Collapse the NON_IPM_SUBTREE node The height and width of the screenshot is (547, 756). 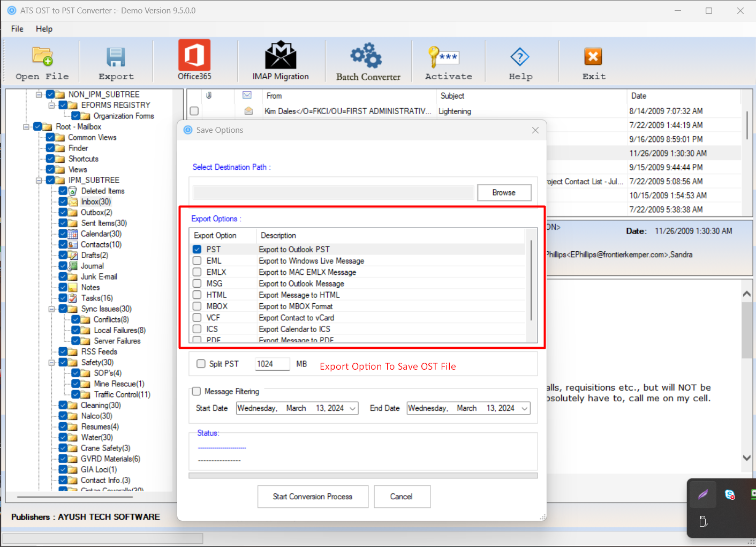39,95
